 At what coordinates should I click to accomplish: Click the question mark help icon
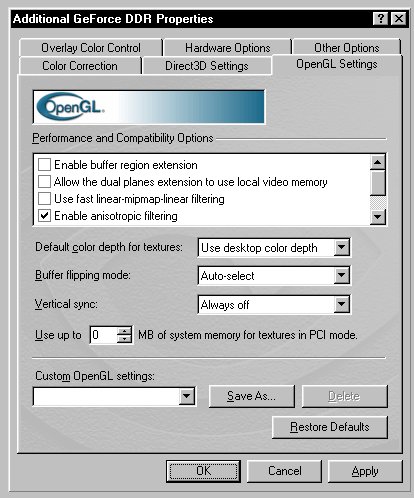click(x=381, y=18)
